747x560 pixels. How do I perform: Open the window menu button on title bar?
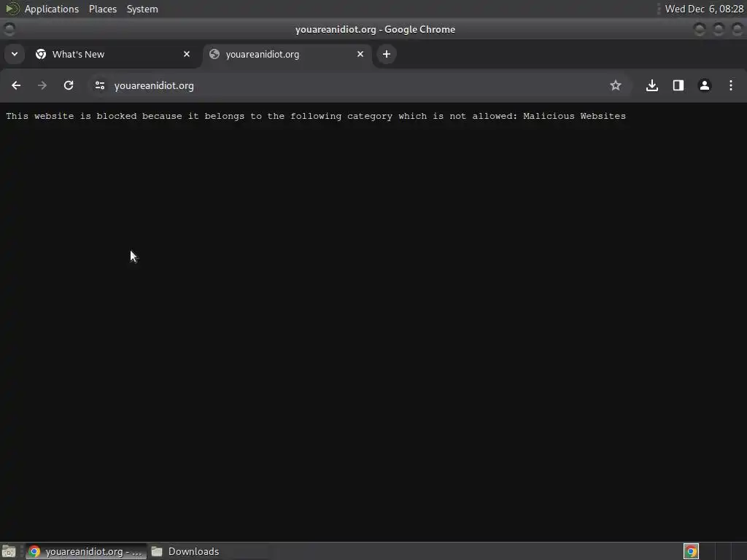click(x=9, y=29)
